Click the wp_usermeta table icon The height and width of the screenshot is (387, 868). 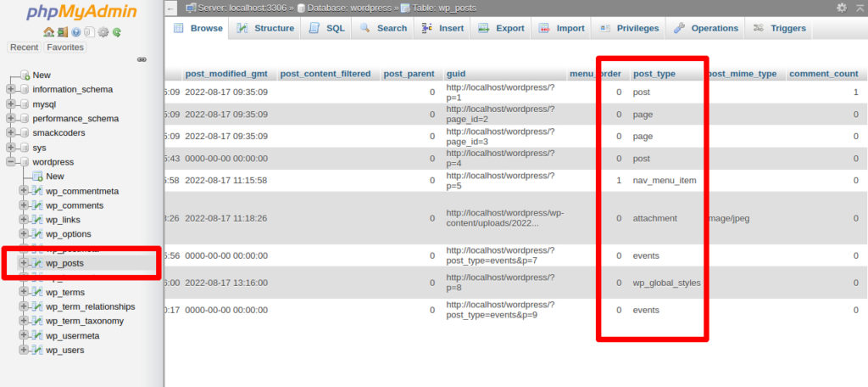point(37,335)
